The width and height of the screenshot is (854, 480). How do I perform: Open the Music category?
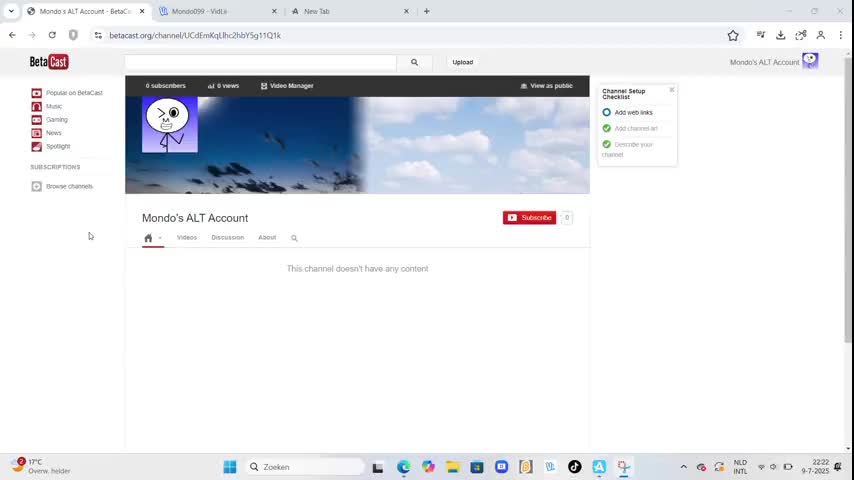(47, 106)
